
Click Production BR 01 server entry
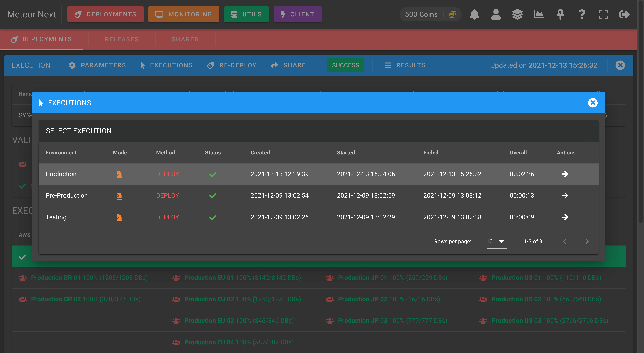click(89, 278)
